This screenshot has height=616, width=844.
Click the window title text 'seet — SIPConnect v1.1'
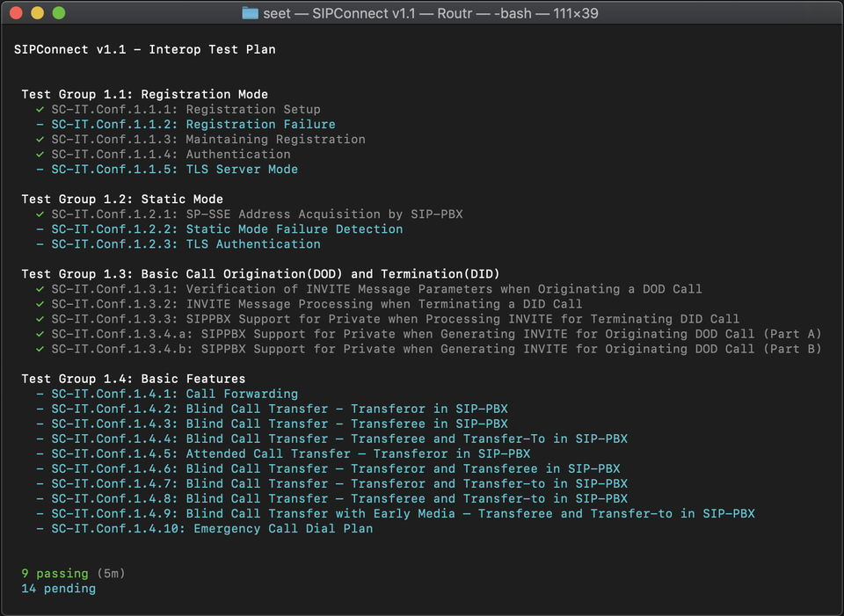click(339, 13)
